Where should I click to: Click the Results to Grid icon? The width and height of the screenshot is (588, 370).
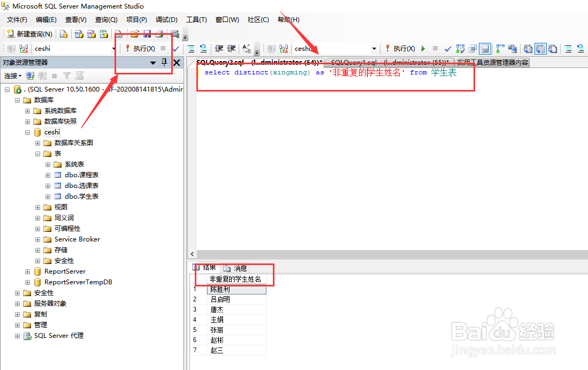tap(540, 49)
